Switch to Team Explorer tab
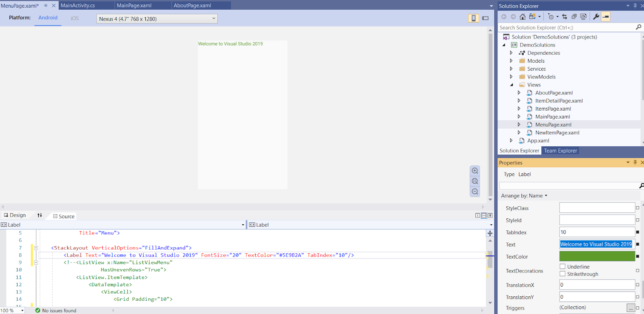644x314 pixels. pyautogui.click(x=560, y=151)
